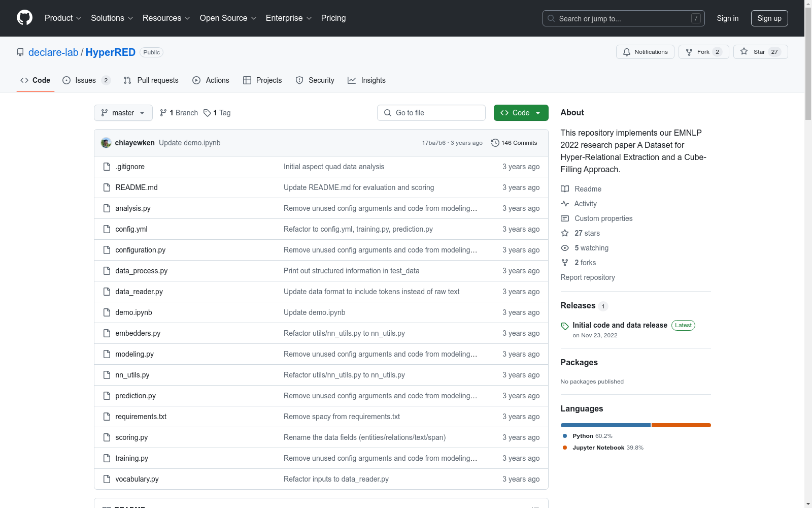Click the file icon for scoring.py
Screen dimensions: 812x508
107,437
